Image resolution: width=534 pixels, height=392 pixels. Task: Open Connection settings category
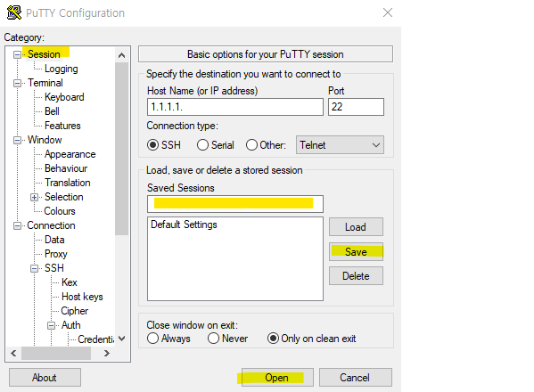pos(51,225)
